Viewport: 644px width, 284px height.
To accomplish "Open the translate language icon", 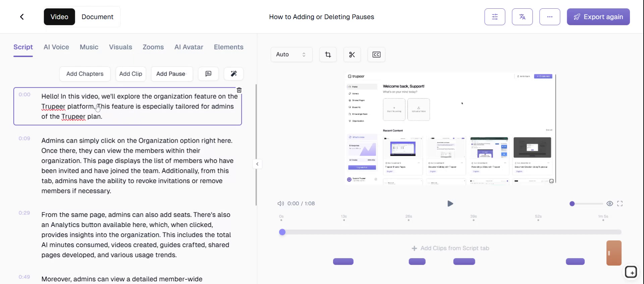I will click(x=522, y=17).
